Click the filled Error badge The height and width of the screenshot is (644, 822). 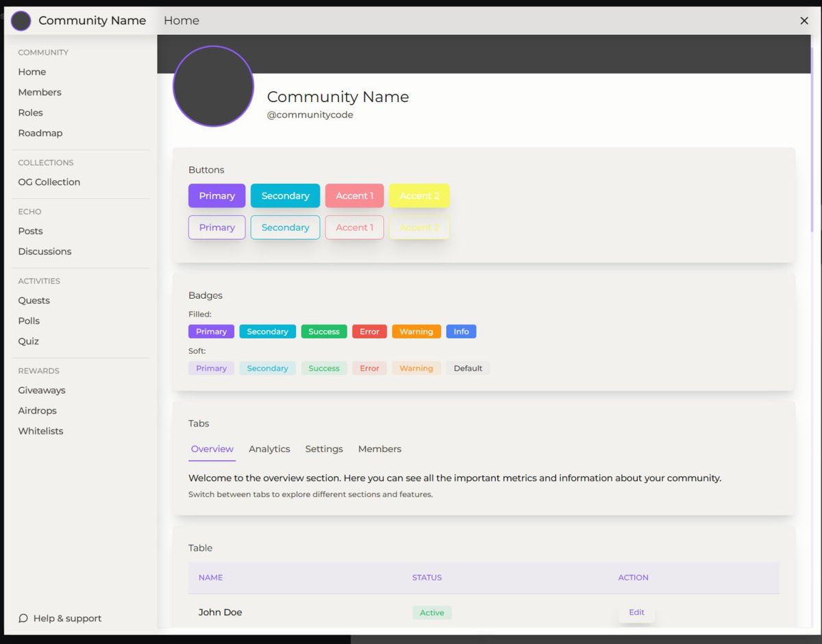[370, 332]
